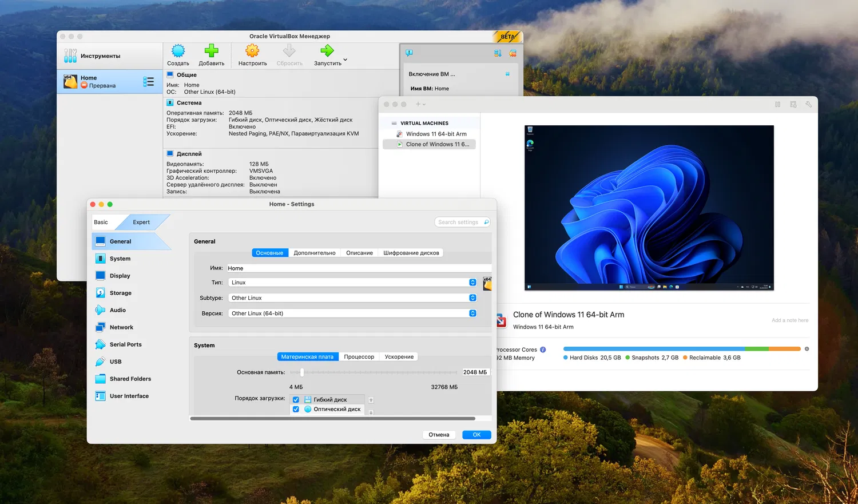858x504 pixels.
Task: Click snapshot manager icon in Parallels toolbar
Action: click(x=793, y=104)
